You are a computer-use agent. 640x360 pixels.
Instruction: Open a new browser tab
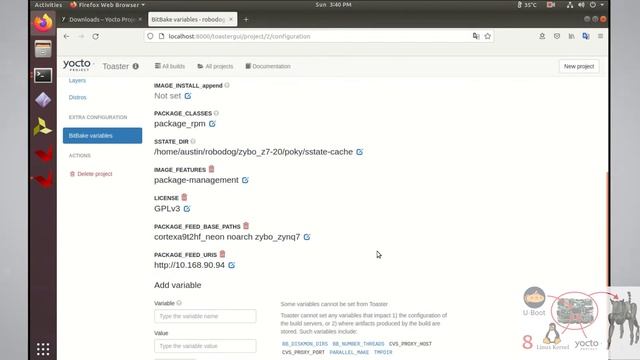point(246,19)
